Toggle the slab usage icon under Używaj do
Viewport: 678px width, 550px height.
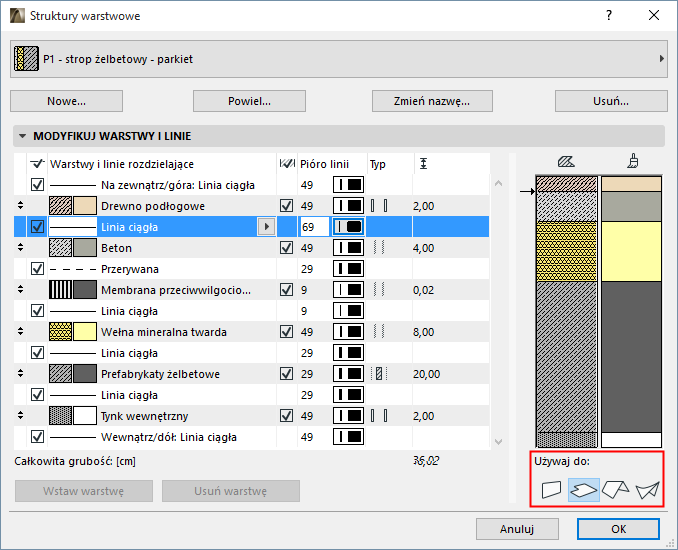(x=584, y=490)
